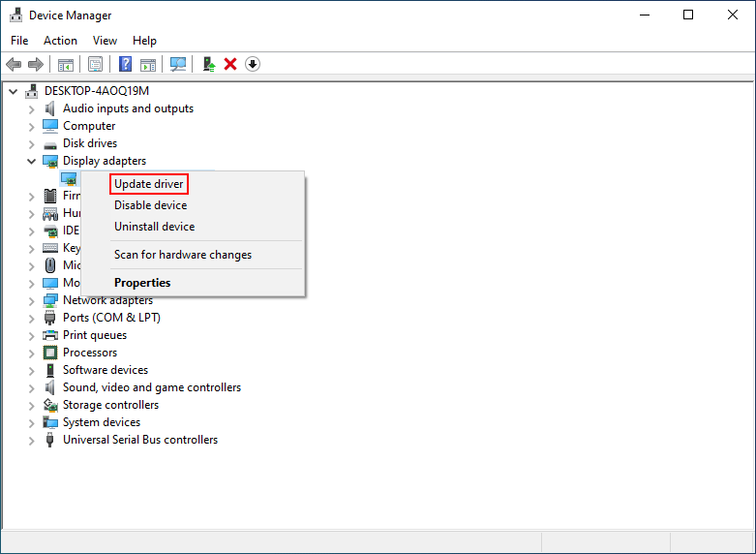Viewport: 756px width, 554px height.
Task: Expand the Network adapters node chevron
Action: click(x=31, y=300)
